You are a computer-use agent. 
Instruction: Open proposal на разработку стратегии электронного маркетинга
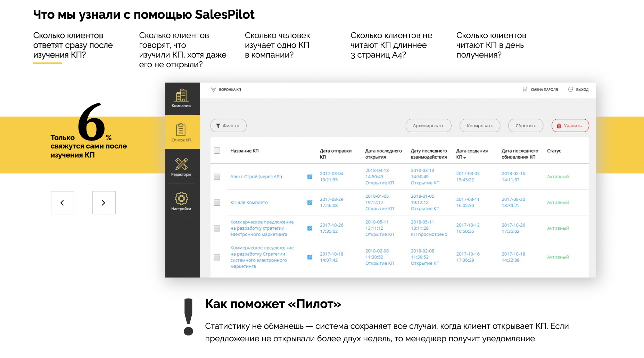[262, 228]
